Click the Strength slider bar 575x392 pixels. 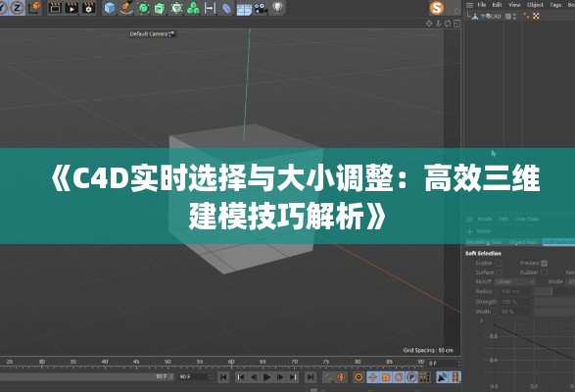tap(554, 302)
